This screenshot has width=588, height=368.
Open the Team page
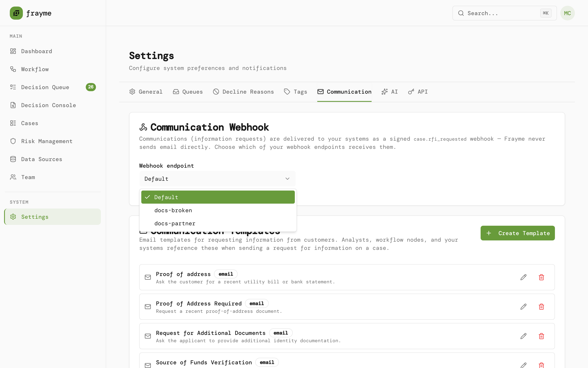point(53,177)
